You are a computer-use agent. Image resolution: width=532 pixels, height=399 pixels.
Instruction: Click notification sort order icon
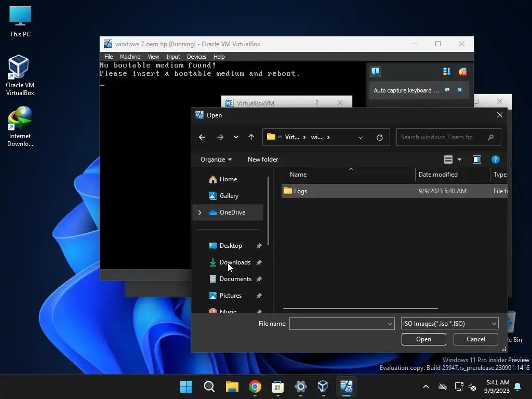(x=446, y=72)
